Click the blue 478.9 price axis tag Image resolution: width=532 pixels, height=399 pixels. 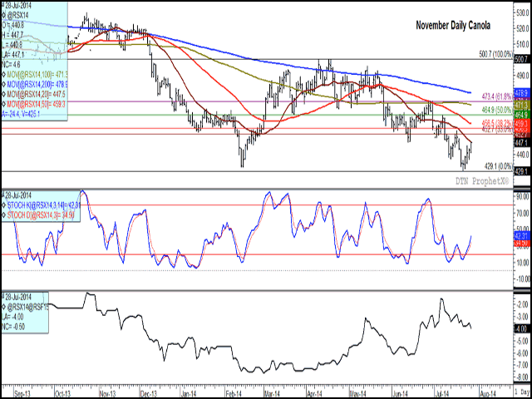[523, 92]
